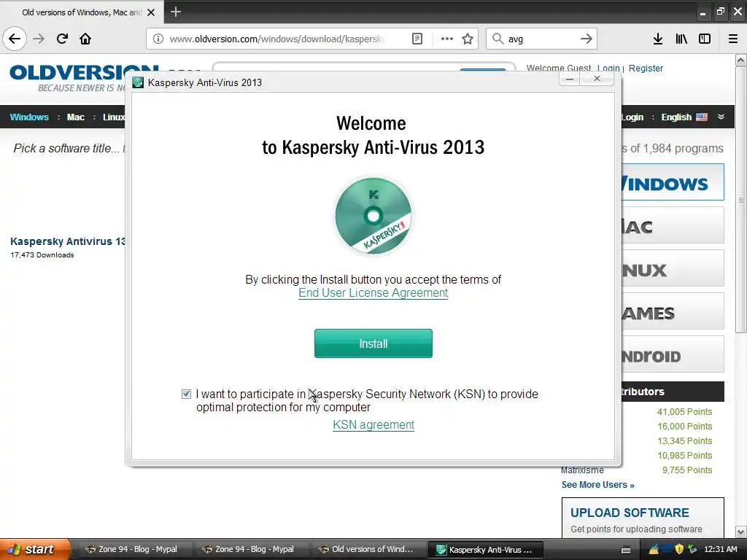Open the library icon in the browser toolbar
The height and width of the screenshot is (560, 747).
681,39
